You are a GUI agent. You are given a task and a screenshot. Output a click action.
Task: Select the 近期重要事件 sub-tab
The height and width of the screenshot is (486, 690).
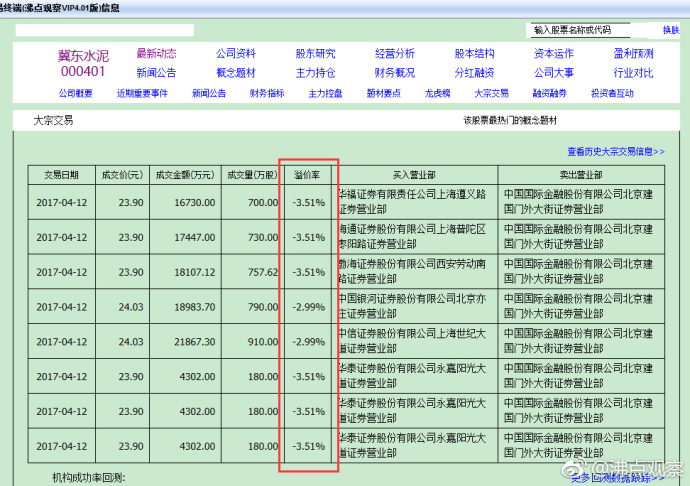[x=142, y=93]
